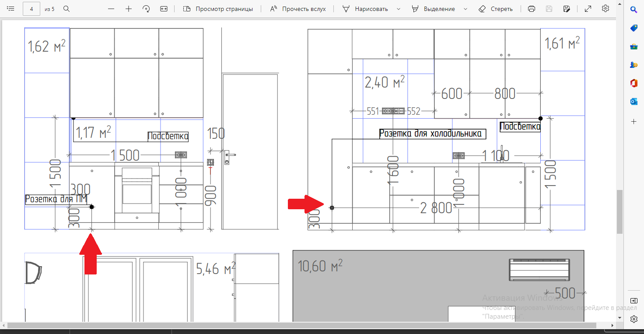Open sidebar settings gear at bottom
The height and width of the screenshot is (334, 644).
click(633, 319)
